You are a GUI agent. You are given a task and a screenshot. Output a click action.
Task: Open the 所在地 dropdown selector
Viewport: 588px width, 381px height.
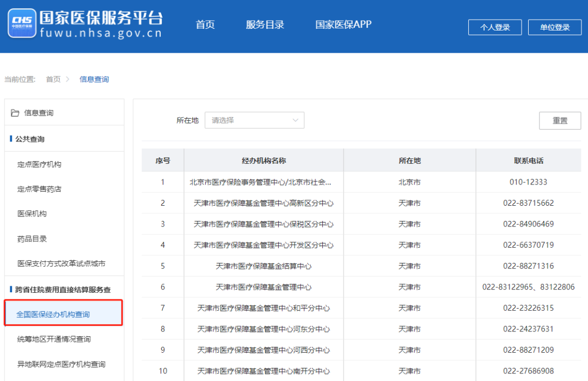click(x=254, y=120)
